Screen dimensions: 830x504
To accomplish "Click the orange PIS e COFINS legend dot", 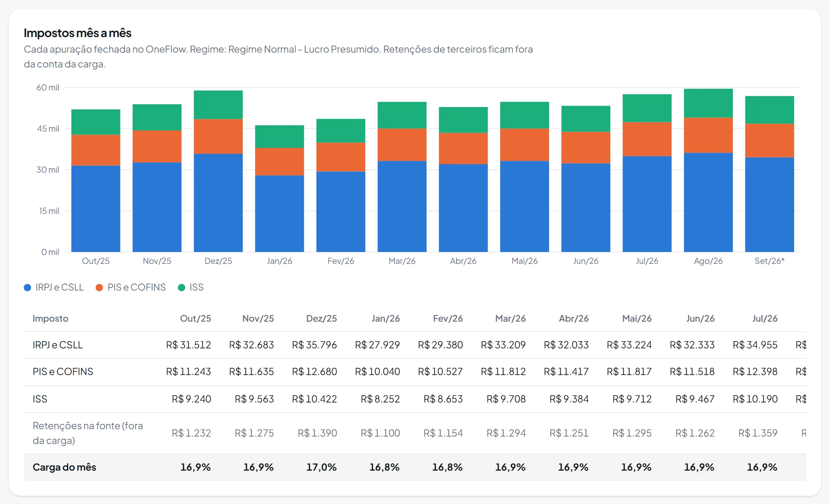I will click(x=99, y=288).
